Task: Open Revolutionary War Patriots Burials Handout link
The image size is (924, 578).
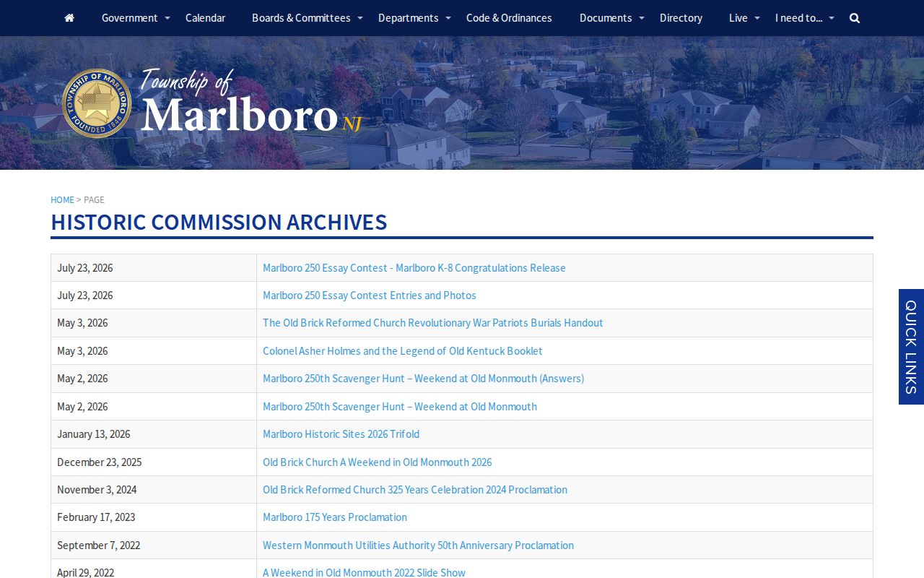Action: 433,323
